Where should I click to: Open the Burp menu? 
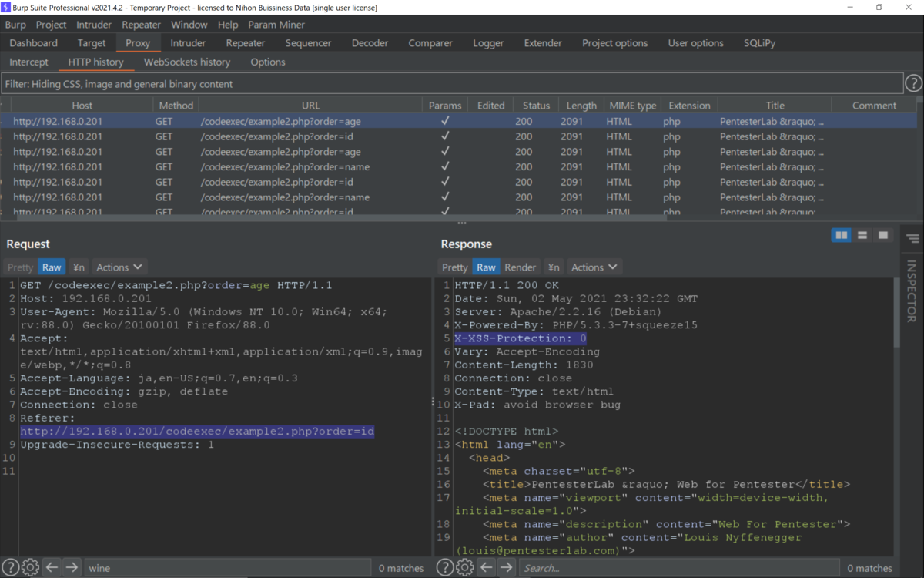click(15, 25)
